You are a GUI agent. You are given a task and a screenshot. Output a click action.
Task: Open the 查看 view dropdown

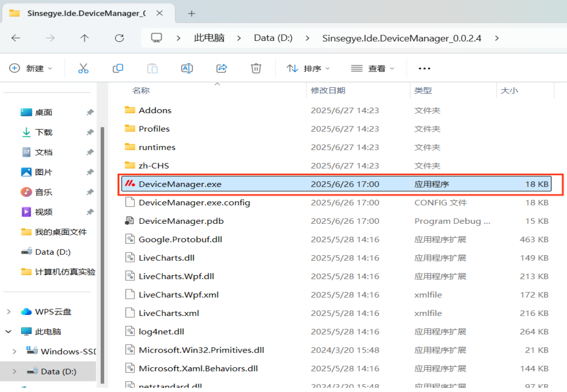(373, 68)
